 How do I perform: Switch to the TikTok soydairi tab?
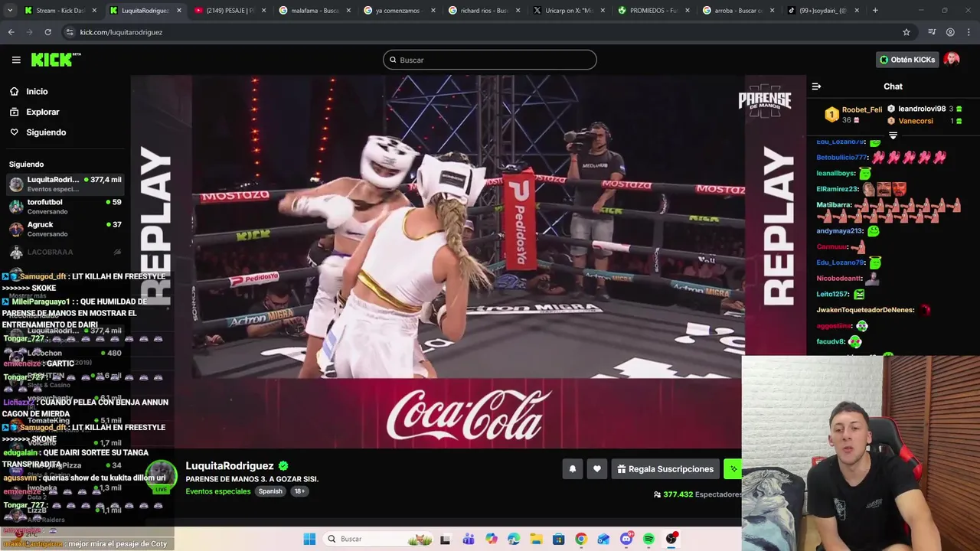point(822,11)
